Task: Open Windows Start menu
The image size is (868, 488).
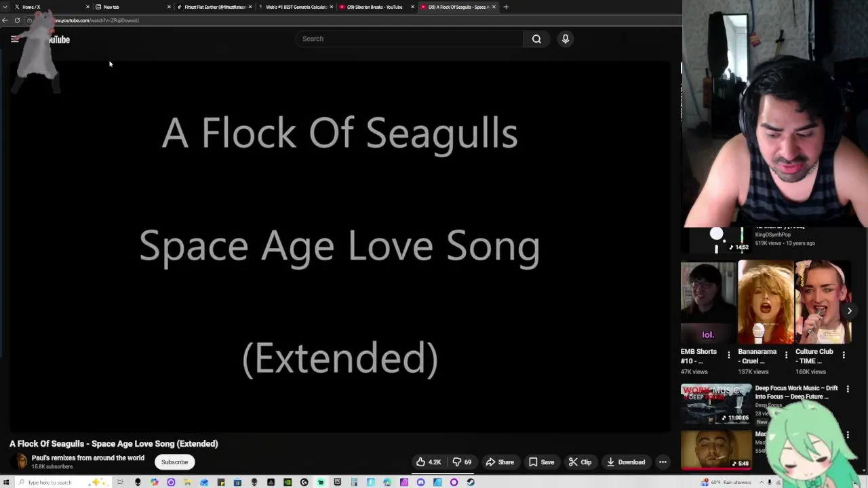Action: [6, 482]
